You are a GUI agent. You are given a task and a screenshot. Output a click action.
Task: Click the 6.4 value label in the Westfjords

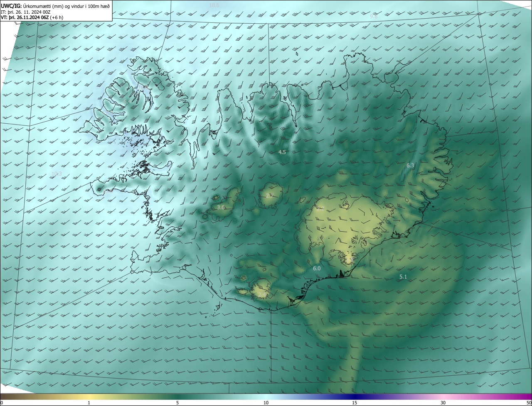pyautogui.click(x=127, y=101)
